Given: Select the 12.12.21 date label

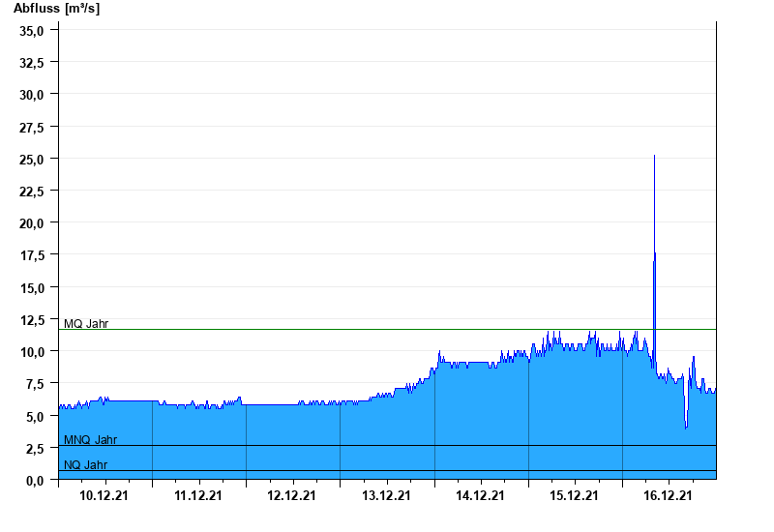Looking at the screenshot, I should coord(292,495).
